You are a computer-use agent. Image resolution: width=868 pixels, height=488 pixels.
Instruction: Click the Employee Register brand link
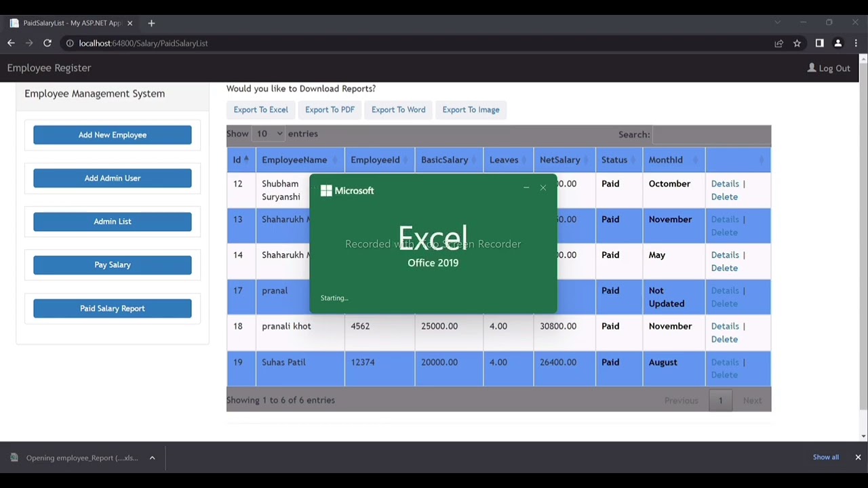pos(49,68)
